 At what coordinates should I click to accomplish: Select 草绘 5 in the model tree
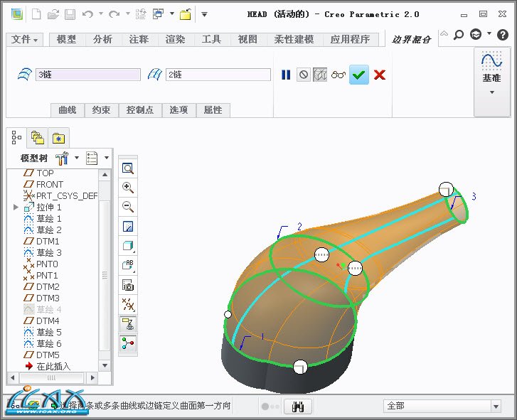(49, 332)
